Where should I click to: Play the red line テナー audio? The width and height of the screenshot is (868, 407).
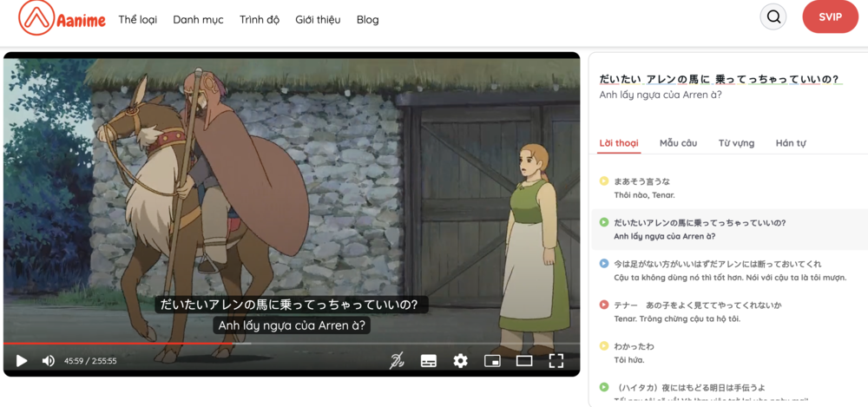pos(604,305)
